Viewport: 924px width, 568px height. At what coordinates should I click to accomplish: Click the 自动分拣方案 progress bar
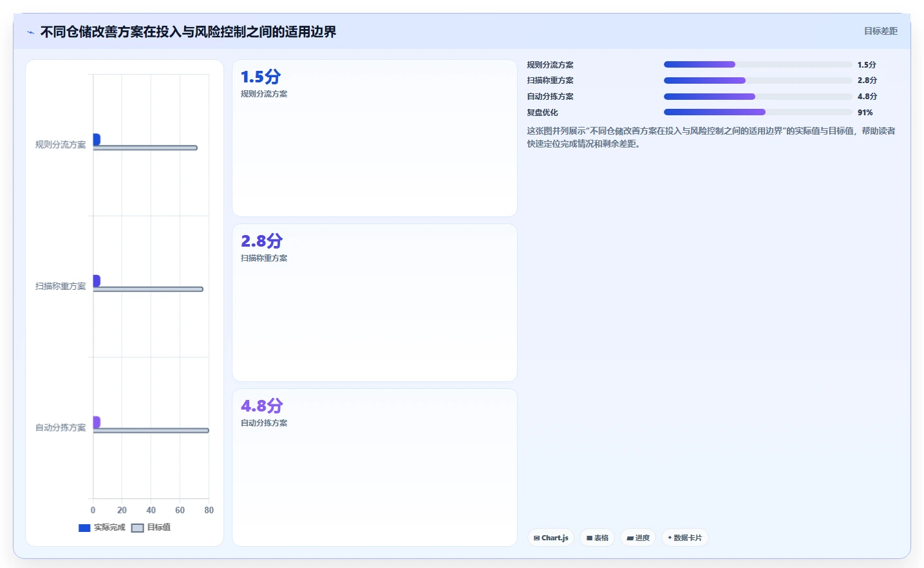[x=758, y=97]
